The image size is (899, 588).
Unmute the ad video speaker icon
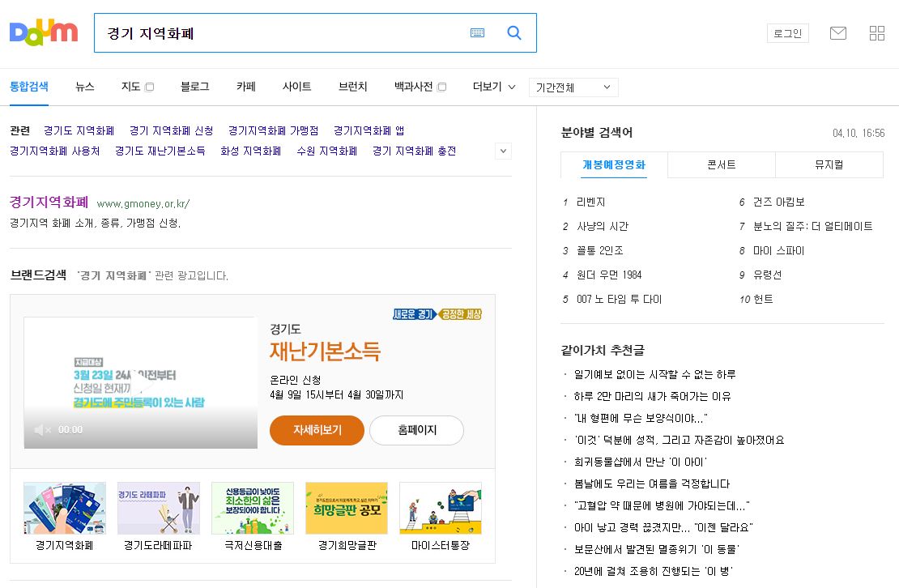tap(42, 430)
